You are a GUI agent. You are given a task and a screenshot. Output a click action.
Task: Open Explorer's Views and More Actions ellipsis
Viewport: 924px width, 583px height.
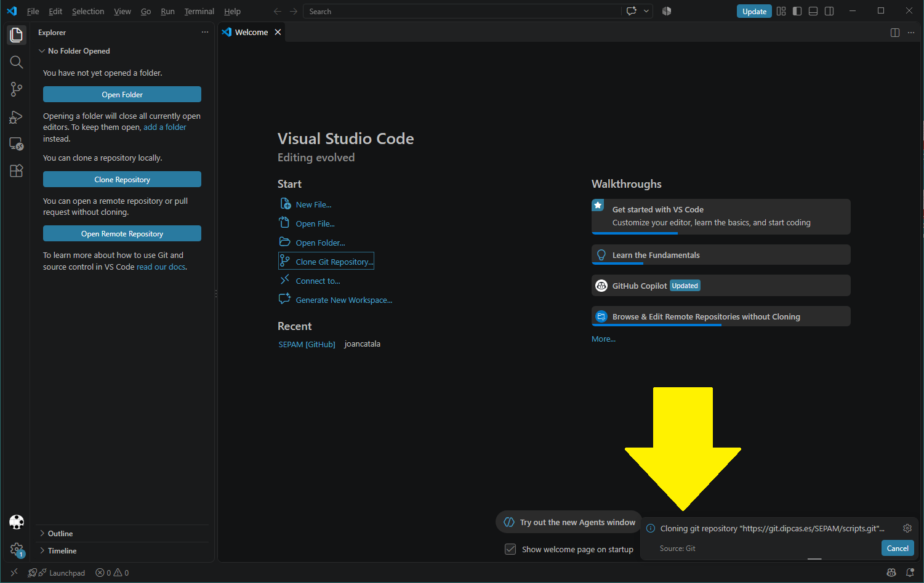tap(205, 32)
